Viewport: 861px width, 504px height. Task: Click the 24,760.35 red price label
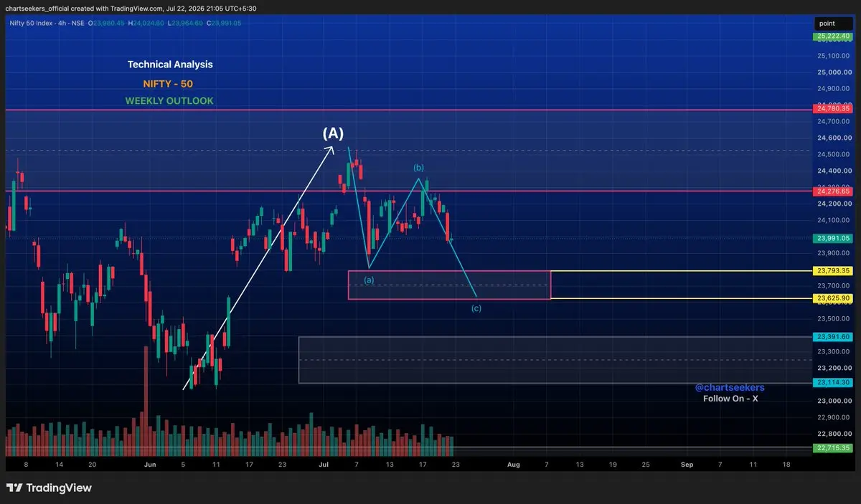832,109
